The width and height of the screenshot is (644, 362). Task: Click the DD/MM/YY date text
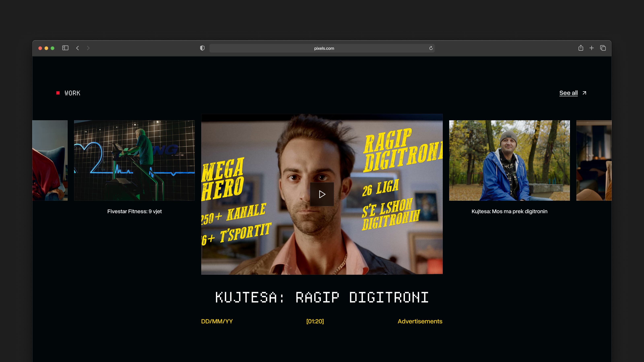pos(217,321)
